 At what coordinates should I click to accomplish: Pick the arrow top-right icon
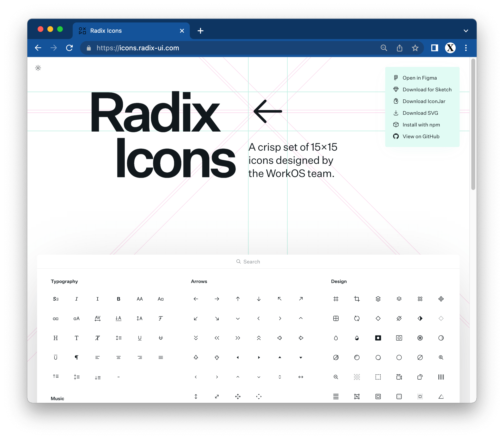301,299
